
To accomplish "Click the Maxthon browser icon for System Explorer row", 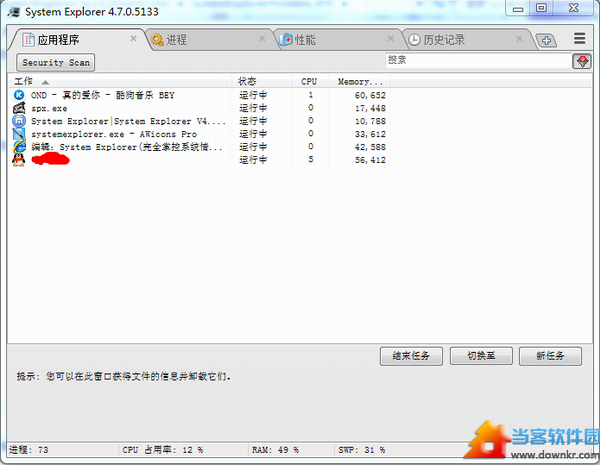I will click(19, 121).
